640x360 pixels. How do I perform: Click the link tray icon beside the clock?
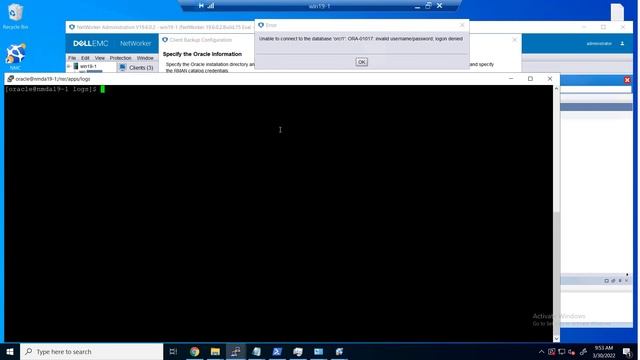pos(584,352)
